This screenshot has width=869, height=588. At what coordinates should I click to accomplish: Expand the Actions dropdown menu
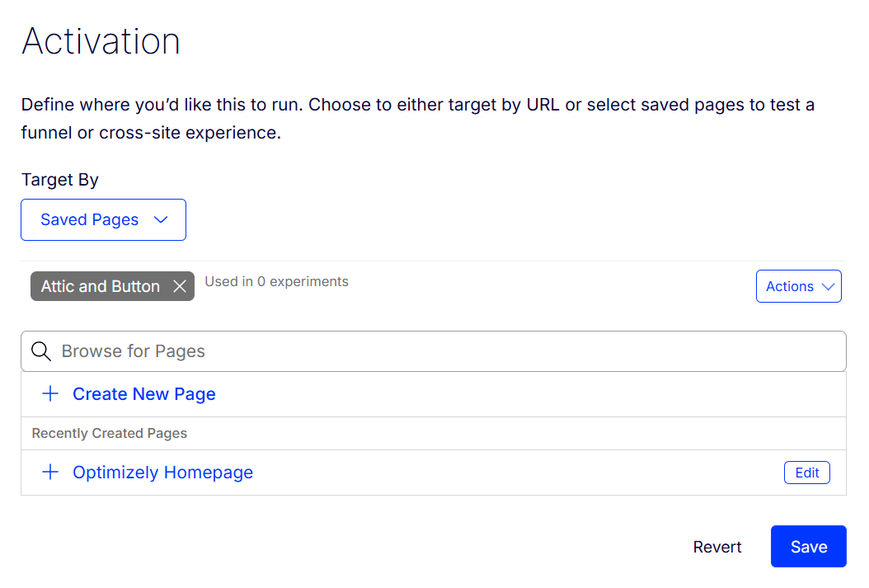pos(798,286)
